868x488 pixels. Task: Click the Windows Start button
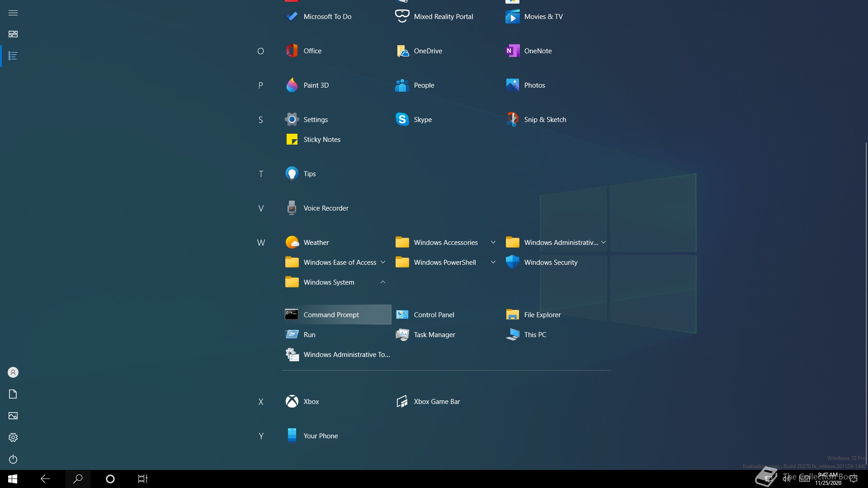coord(13,479)
